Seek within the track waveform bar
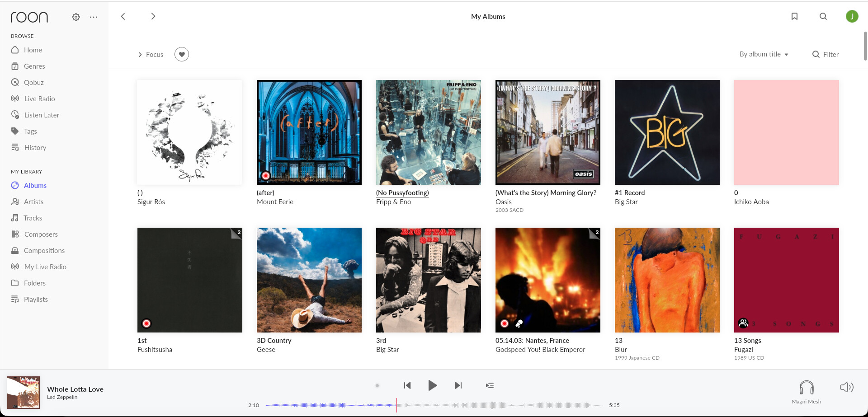 coord(434,405)
